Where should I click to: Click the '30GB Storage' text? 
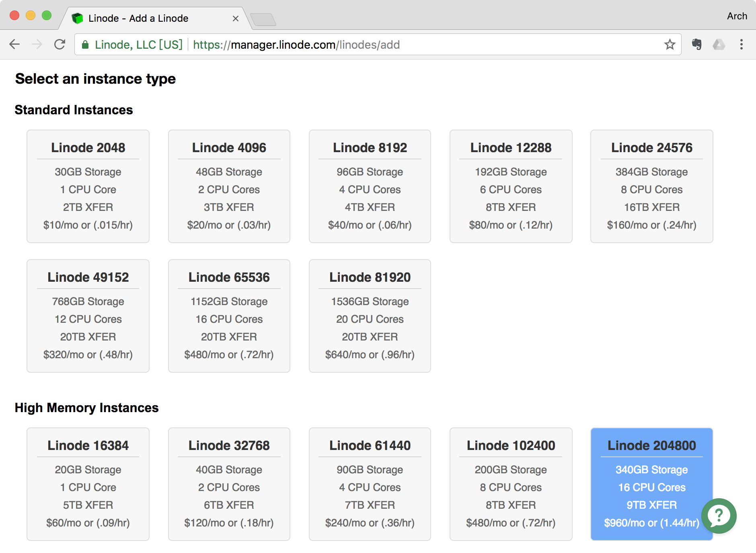tap(88, 172)
